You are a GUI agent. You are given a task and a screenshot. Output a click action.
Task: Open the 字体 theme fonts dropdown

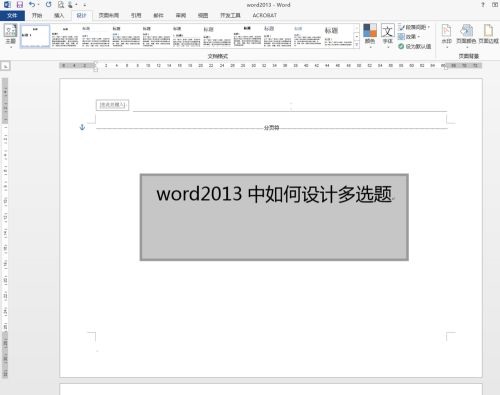[388, 36]
